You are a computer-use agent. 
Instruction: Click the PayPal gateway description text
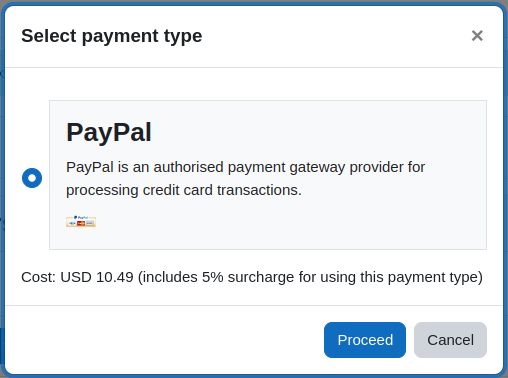pyautogui.click(x=246, y=179)
